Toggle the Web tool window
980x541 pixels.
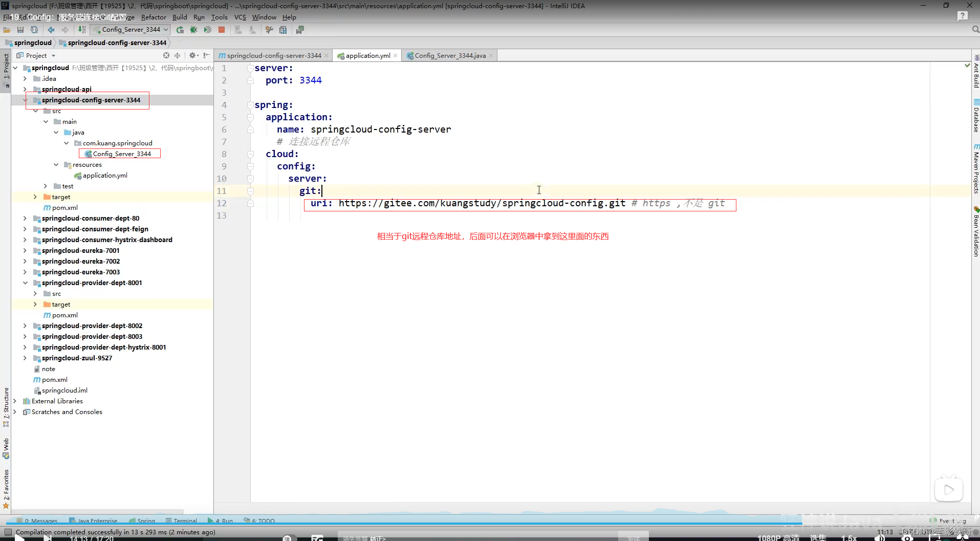click(6, 448)
